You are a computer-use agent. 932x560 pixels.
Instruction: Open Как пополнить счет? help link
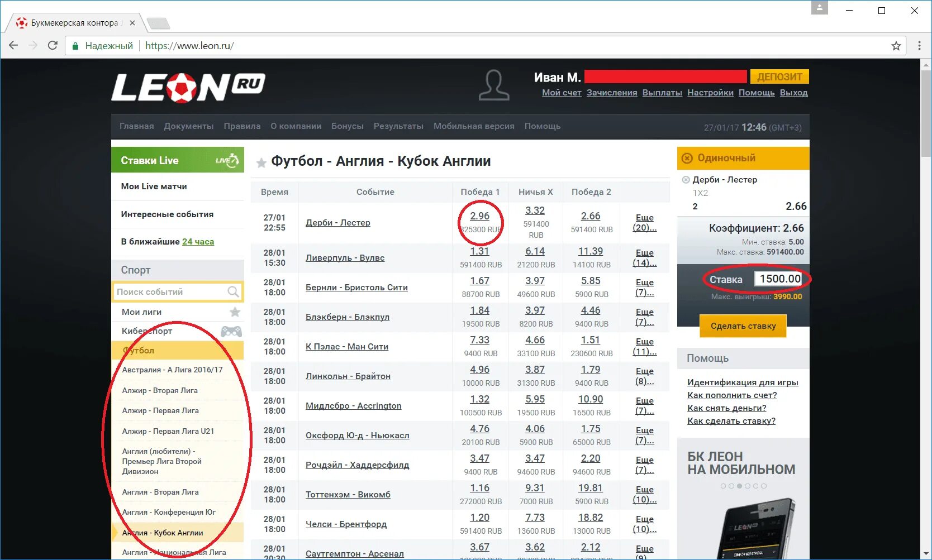[732, 395]
